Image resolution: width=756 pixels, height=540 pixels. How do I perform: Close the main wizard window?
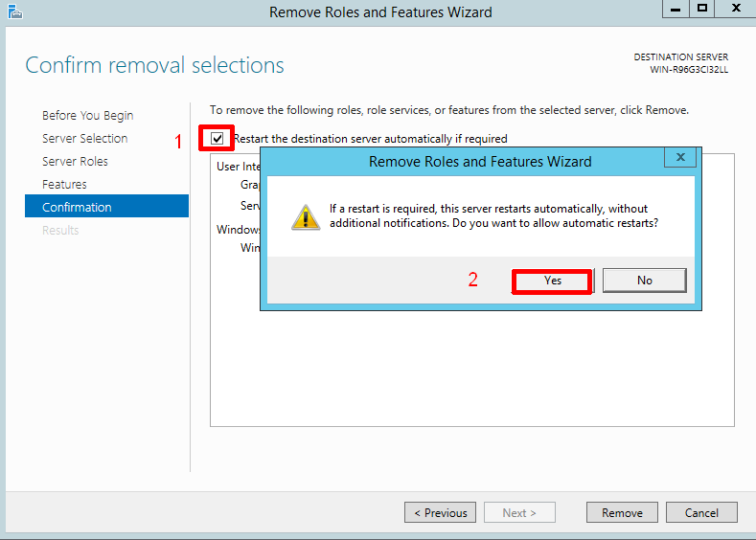736,9
